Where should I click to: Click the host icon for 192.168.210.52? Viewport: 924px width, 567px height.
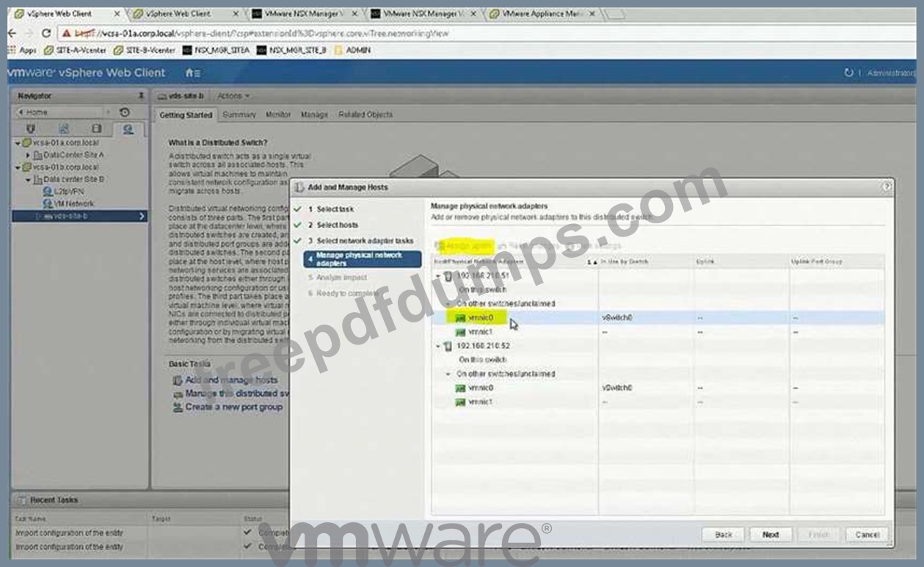448,346
